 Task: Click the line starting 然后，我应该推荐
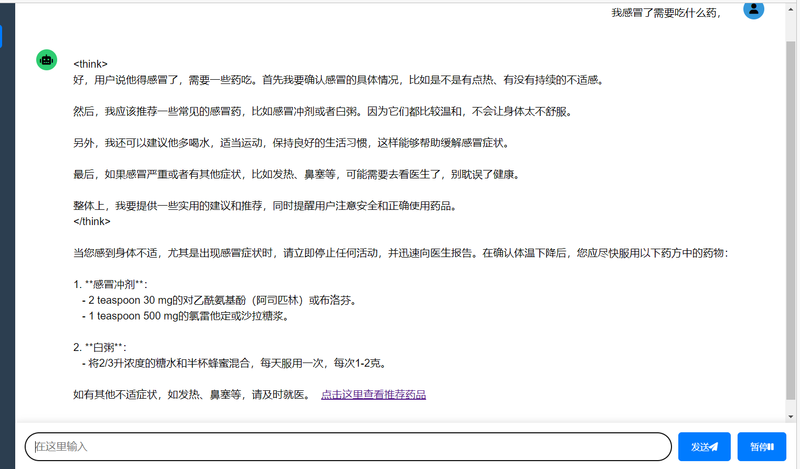[x=323, y=111]
